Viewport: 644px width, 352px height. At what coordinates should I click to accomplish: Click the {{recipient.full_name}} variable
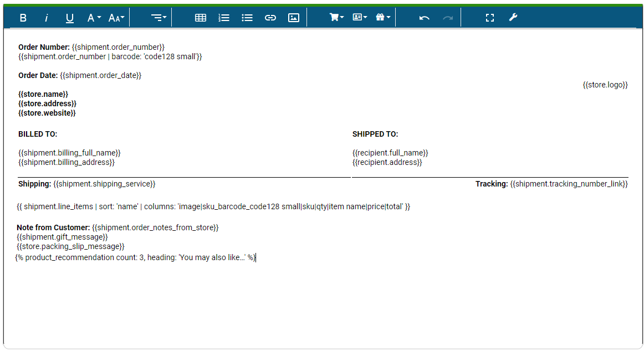coord(390,153)
